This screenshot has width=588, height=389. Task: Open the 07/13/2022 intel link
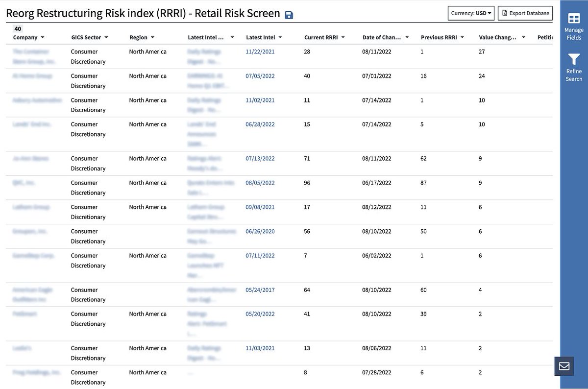click(260, 158)
